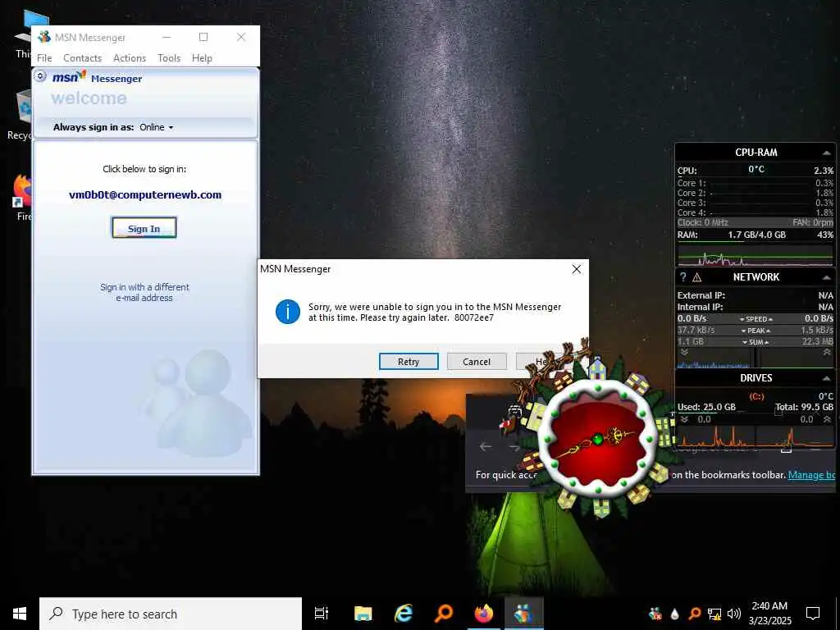This screenshot has width=840, height=630.
Task: Click the PEAK sort arrows row
Action: [x=756, y=331]
